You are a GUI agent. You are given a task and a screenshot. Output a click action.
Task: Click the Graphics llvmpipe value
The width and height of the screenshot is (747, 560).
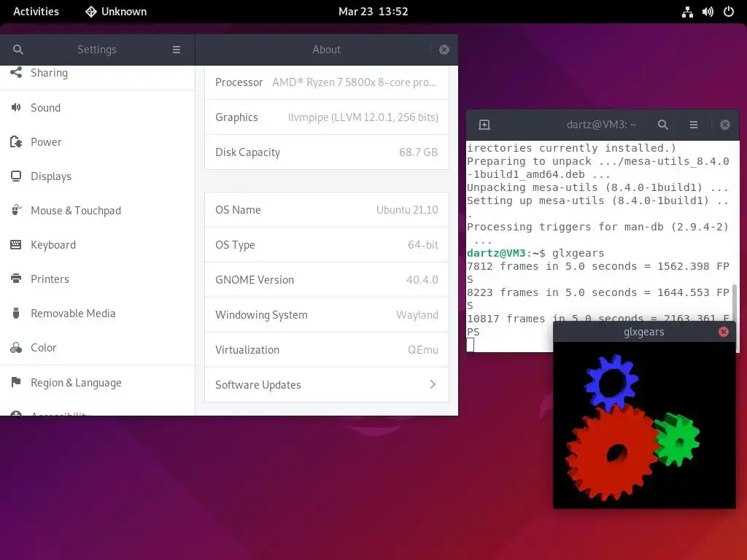click(x=363, y=117)
